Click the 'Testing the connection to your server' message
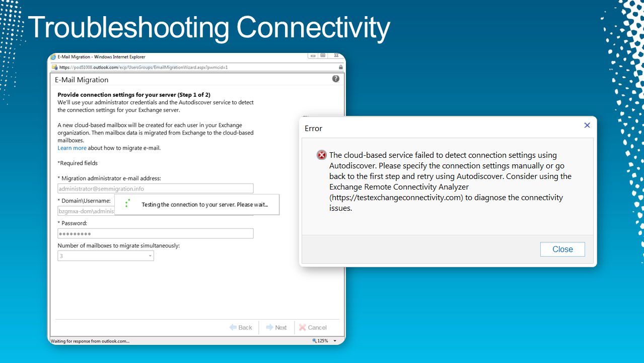Viewport: 644px width, 363px height. point(204,205)
